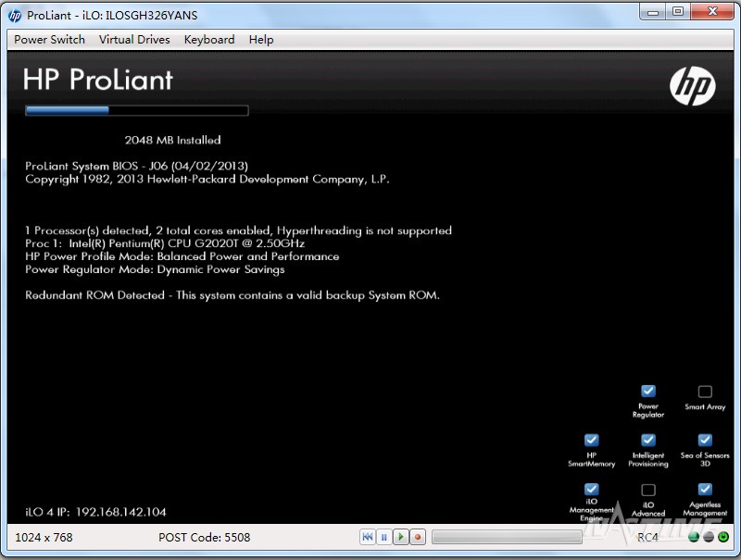Viewport: 741px width, 560px height.
Task: Click the red record button
Action: tap(418, 537)
